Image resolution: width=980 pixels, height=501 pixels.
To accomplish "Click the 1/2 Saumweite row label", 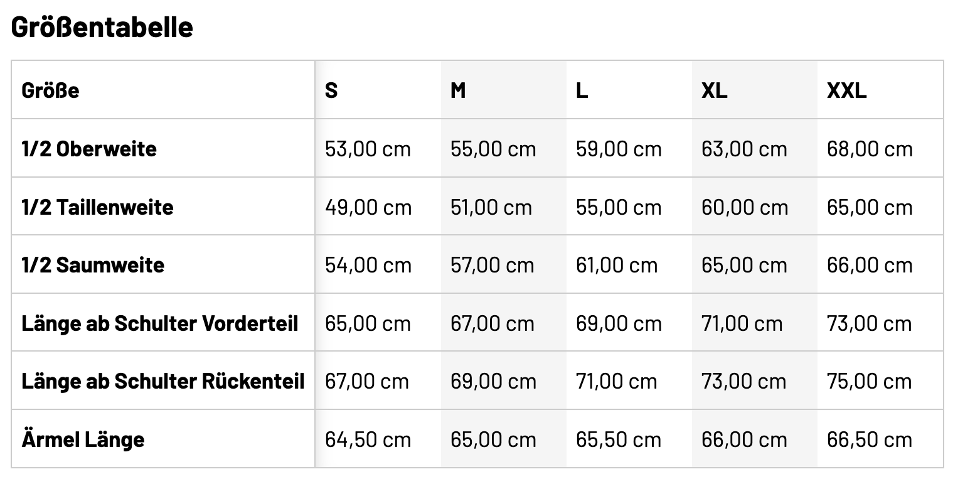I will point(93,265).
